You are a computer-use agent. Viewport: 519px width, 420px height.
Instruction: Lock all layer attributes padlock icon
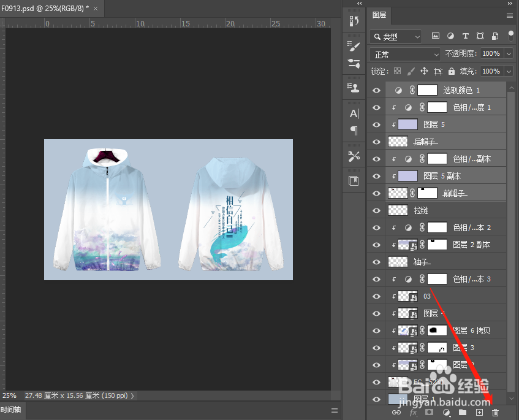[452, 71]
